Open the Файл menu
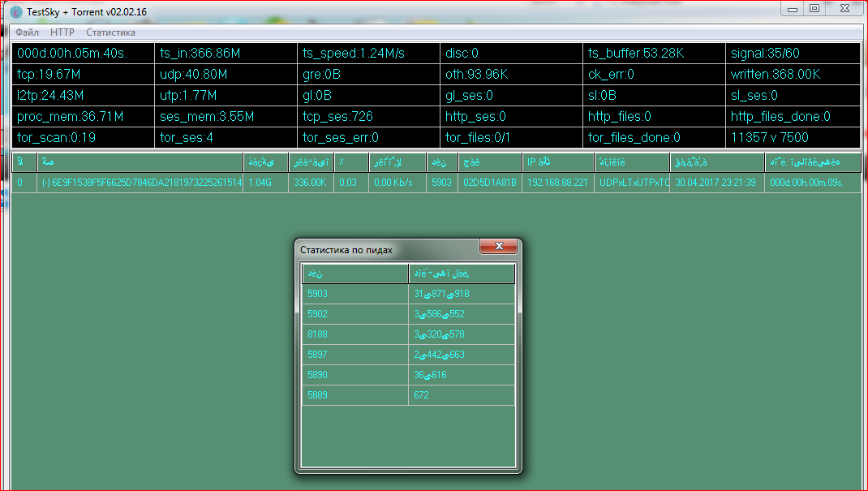Image resolution: width=868 pixels, height=491 pixels. pos(27,32)
